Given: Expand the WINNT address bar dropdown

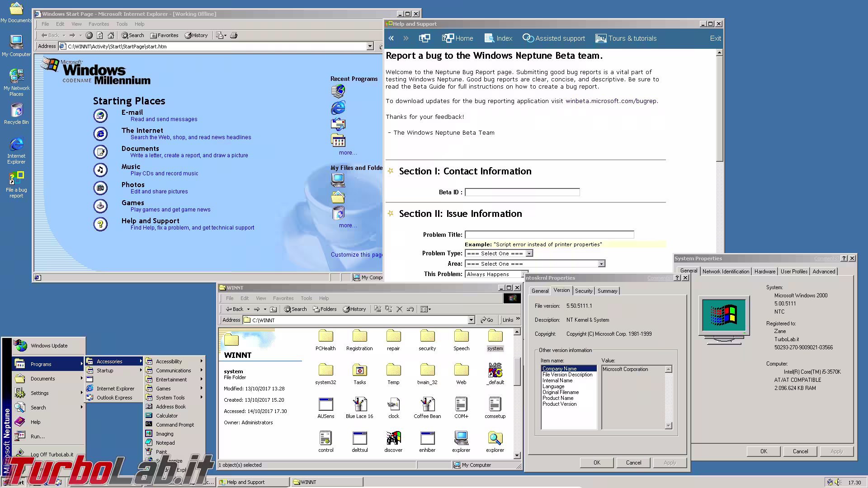Looking at the screenshot, I should point(471,320).
